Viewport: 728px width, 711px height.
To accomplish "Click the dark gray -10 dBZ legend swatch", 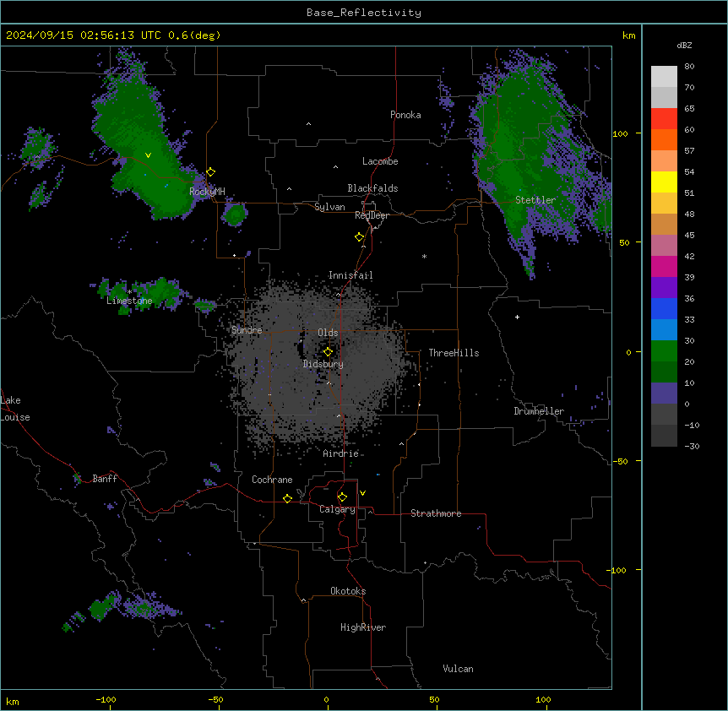I will click(x=664, y=436).
